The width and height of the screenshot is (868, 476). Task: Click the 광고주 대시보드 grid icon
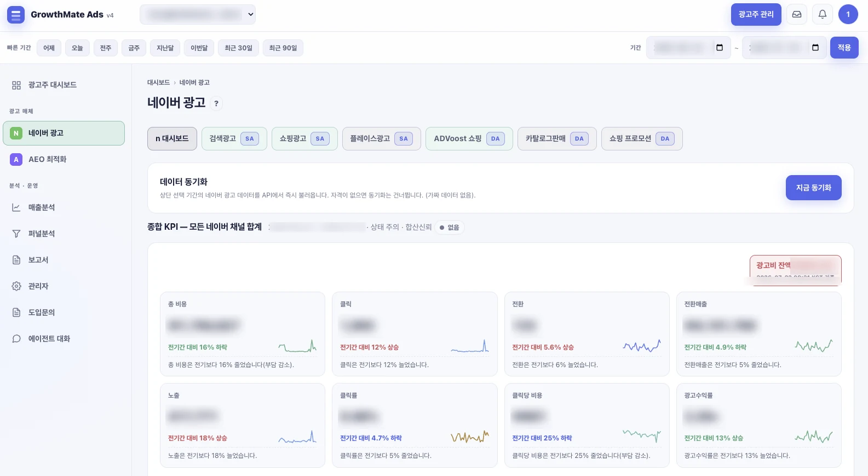[16, 85]
